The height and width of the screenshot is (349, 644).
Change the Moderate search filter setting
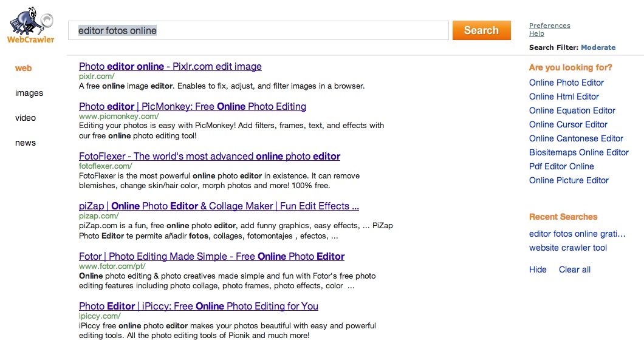pos(598,47)
